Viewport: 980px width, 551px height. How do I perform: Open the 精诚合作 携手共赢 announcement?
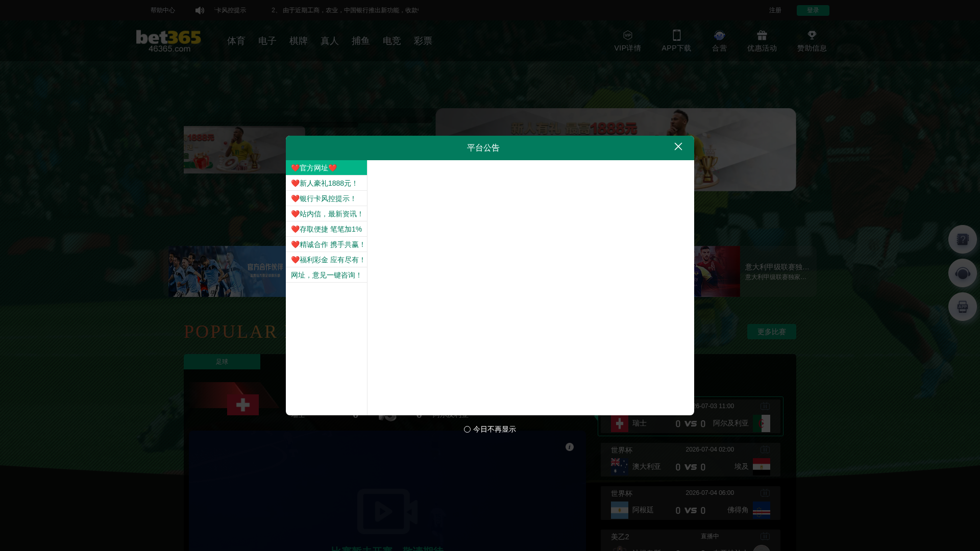[326, 244]
